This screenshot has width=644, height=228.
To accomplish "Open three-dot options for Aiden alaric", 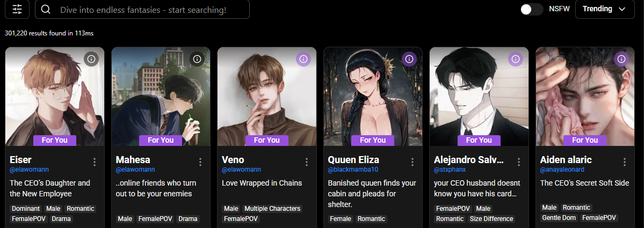I will (x=625, y=162).
